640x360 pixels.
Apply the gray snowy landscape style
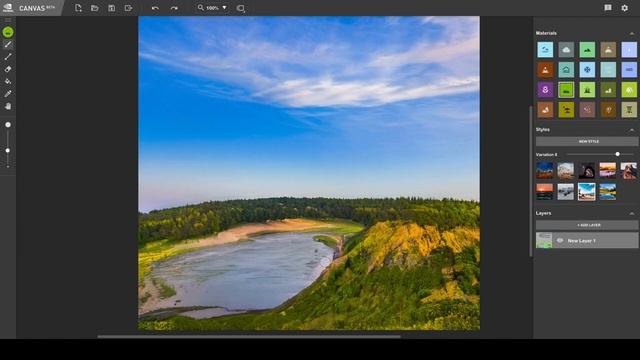(x=566, y=191)
